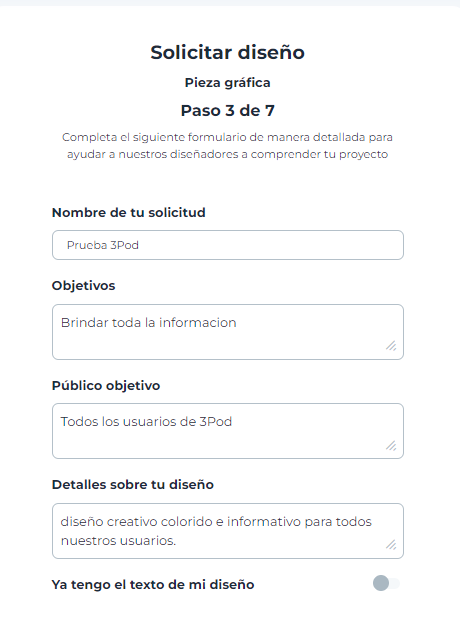Click the form instructions paragraph
This screenshot has width=460, height=640.
click(227, 146)
